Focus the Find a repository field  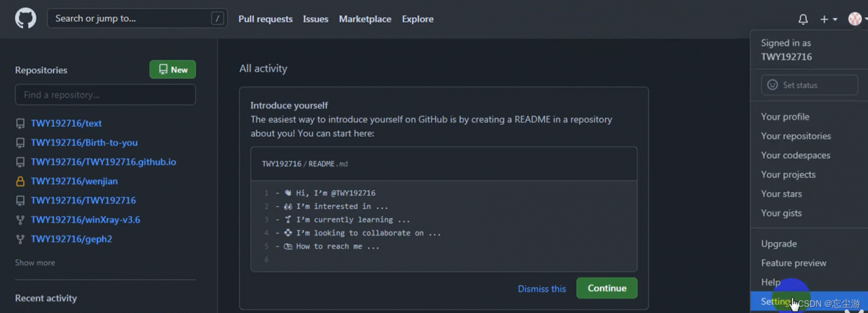tap(105, 95)
